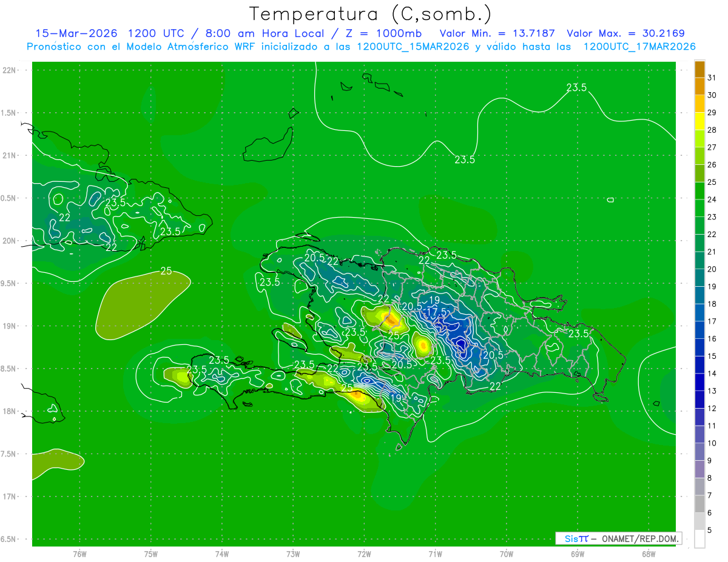Click the "73W" longitude label

[x=293, y=554]
